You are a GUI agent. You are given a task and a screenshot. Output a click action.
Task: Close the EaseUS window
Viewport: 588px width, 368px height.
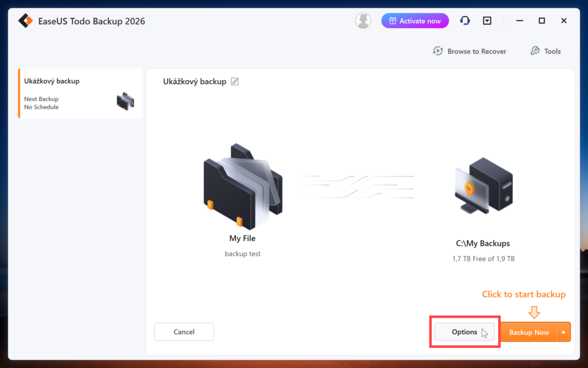click(x=564, y=21)
